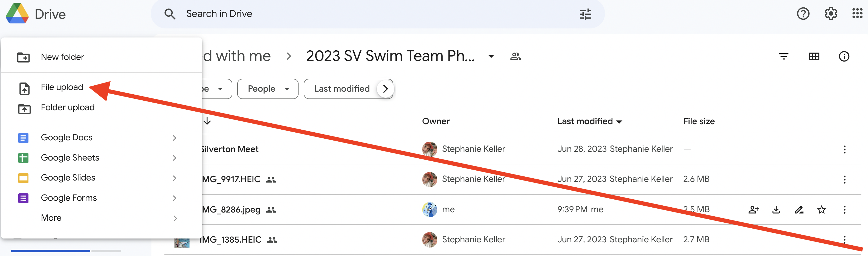Image resolution: width=868 pixels, height=256 pixels.
Task: Click the storage usage progress bar
Action: tap(66, 251)
